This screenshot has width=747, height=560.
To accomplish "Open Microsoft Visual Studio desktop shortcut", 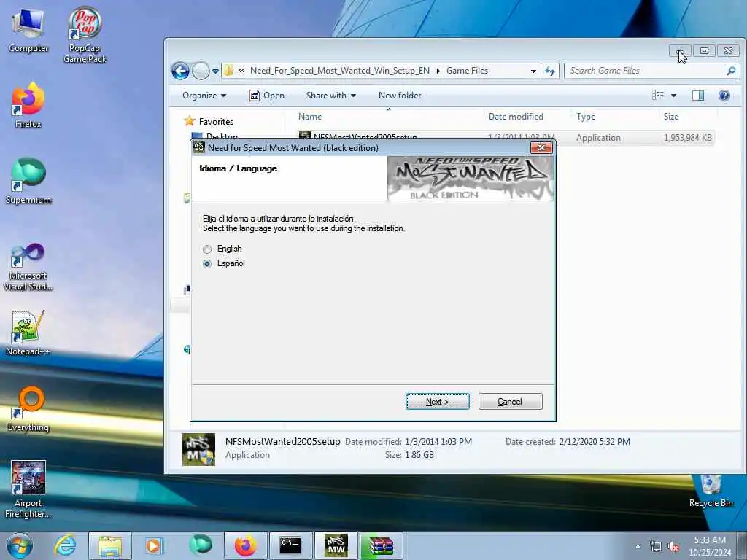I will pos(28,267).
